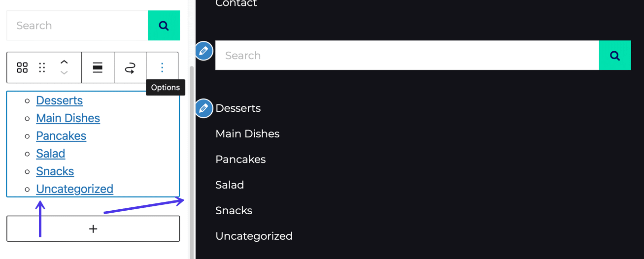Viewport: 644px width, 259px height.
Task: Click edit pencil icon beside Desserts
Action: click(204, 108)
